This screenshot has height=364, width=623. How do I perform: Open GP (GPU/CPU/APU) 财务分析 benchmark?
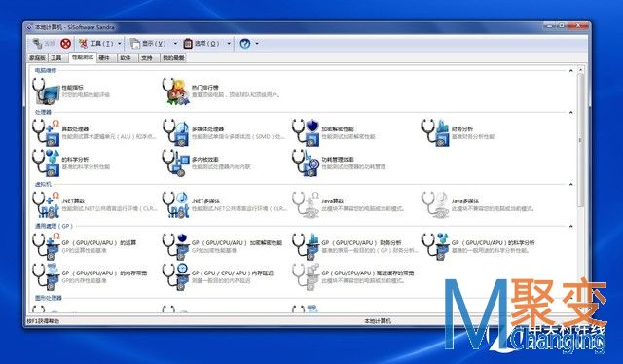354,246
